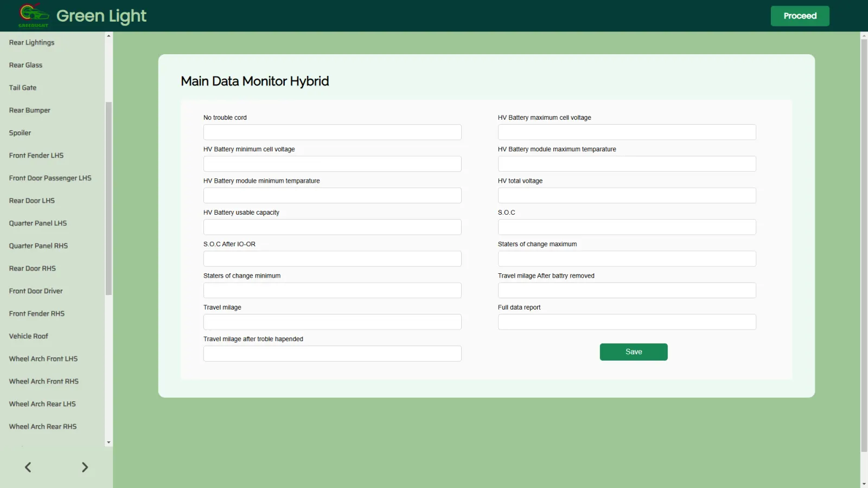Viewport: 868px width, 488px height.
Task: Focus Staters of change maximum field
Action: tap(627, 259)
